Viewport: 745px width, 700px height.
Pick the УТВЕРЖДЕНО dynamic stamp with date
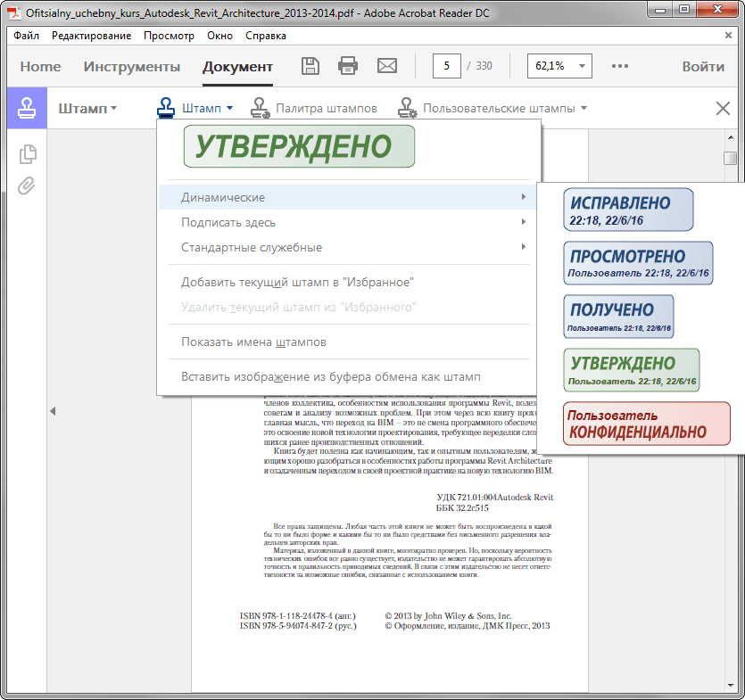pyautogui.click(x=632, y=370)
